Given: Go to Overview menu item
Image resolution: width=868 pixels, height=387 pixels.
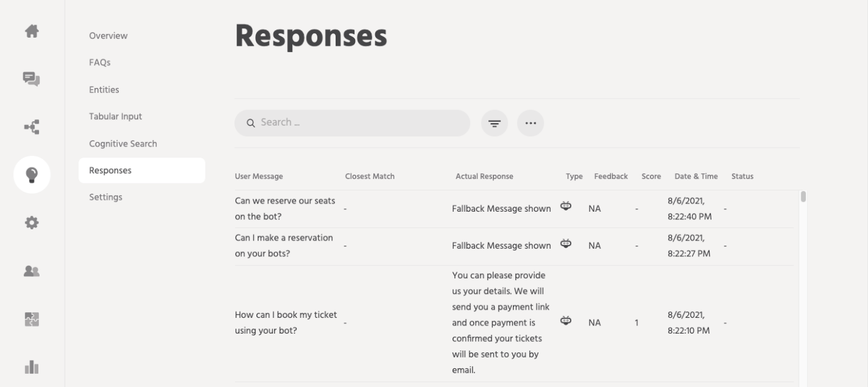Looking at the screenshot, I should pyautogui.click(x=108, y=36).
